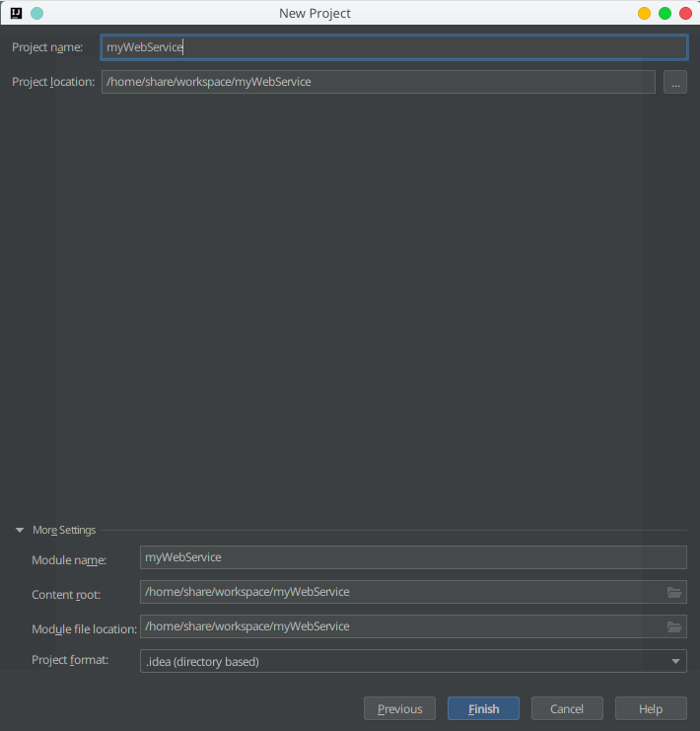This screenshot has height=731, width=700.
Task: Focus the Project location path field
Action: point(378,82)
